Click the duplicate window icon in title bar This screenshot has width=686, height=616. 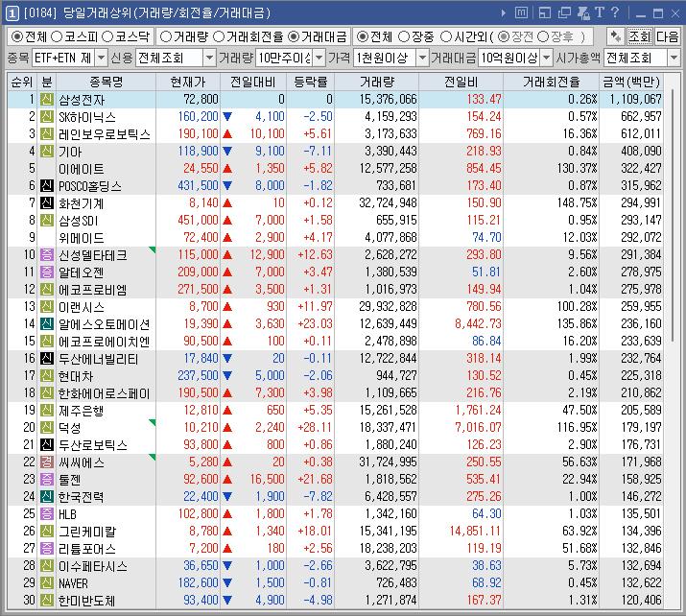564,12
